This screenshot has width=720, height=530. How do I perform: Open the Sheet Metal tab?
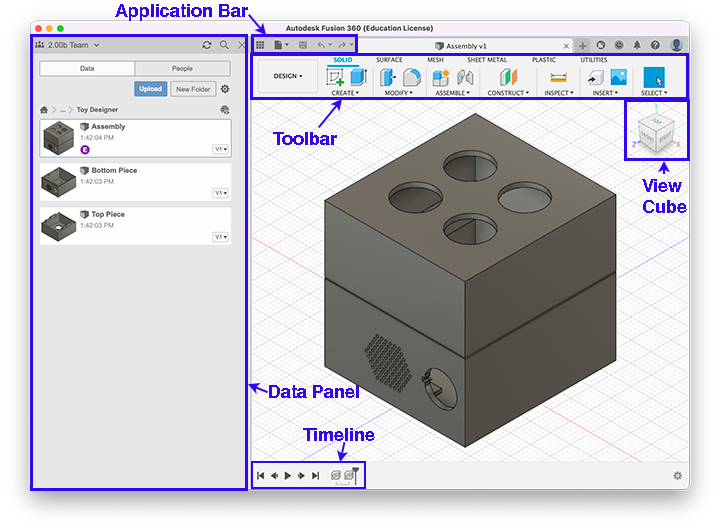(x=487, y=60)
